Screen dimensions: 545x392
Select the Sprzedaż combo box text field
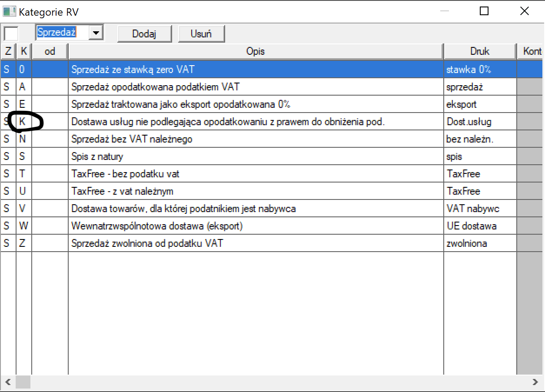(62, 33)
